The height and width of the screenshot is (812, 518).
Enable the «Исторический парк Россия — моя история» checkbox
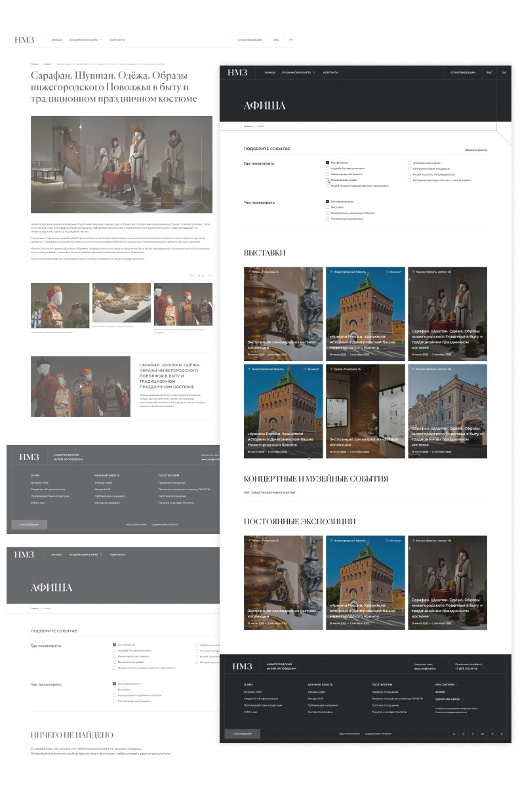coord(409,180)
